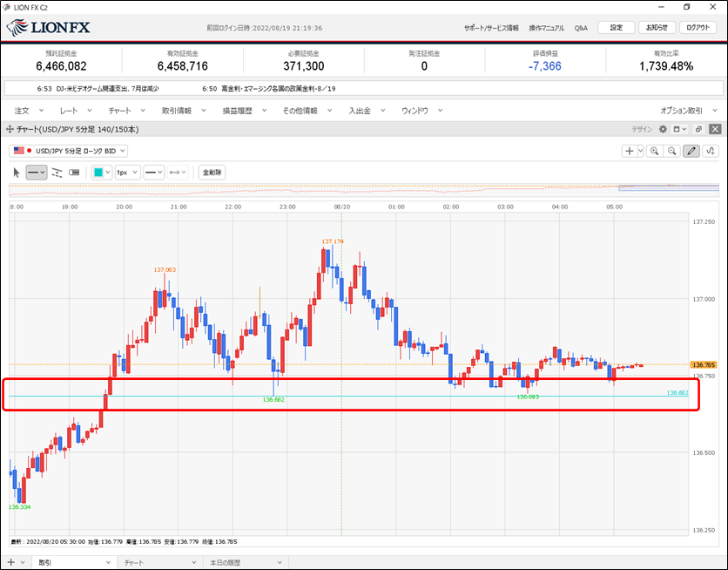Click the zoom out magnifier
The height and width of the screenshot is (570, 728).
click(x=671, y=151)
